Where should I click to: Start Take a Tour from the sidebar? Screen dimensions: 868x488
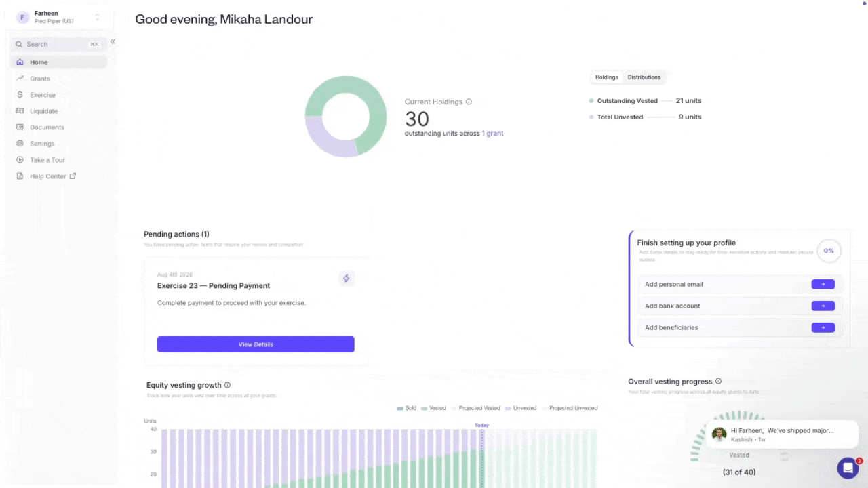coord(58,160)
